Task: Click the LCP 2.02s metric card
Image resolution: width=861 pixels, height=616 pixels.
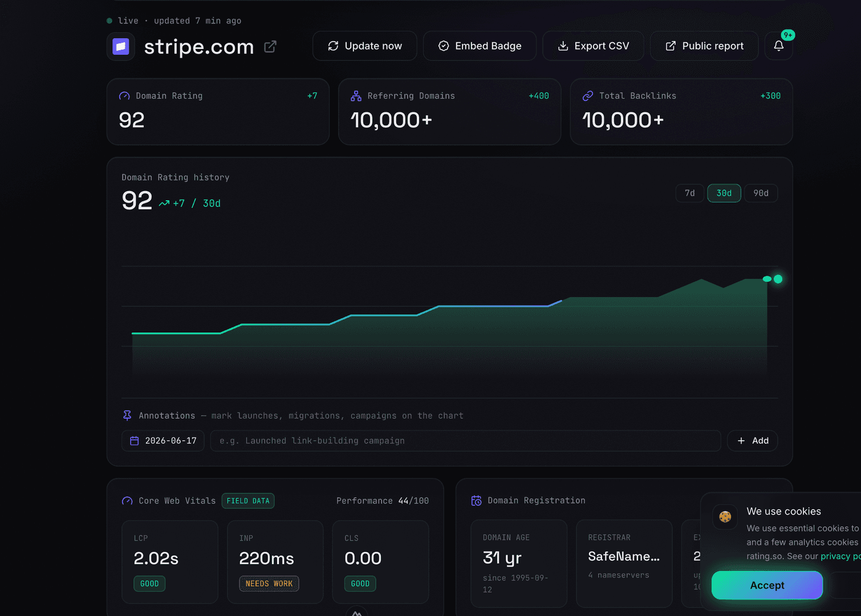Action: [x=170, y=562]
